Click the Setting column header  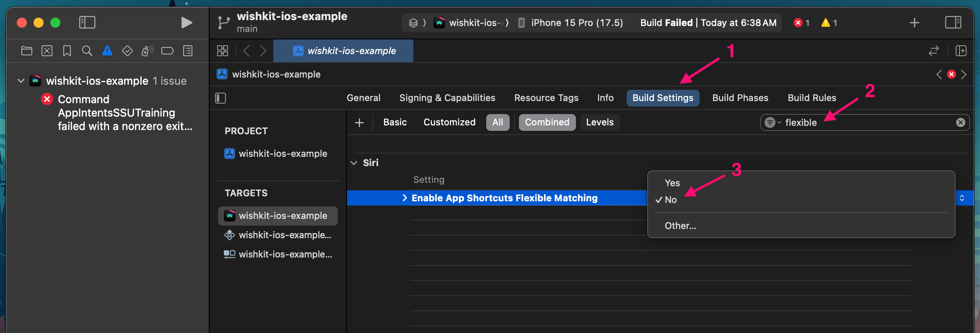(x=429, y=180)
